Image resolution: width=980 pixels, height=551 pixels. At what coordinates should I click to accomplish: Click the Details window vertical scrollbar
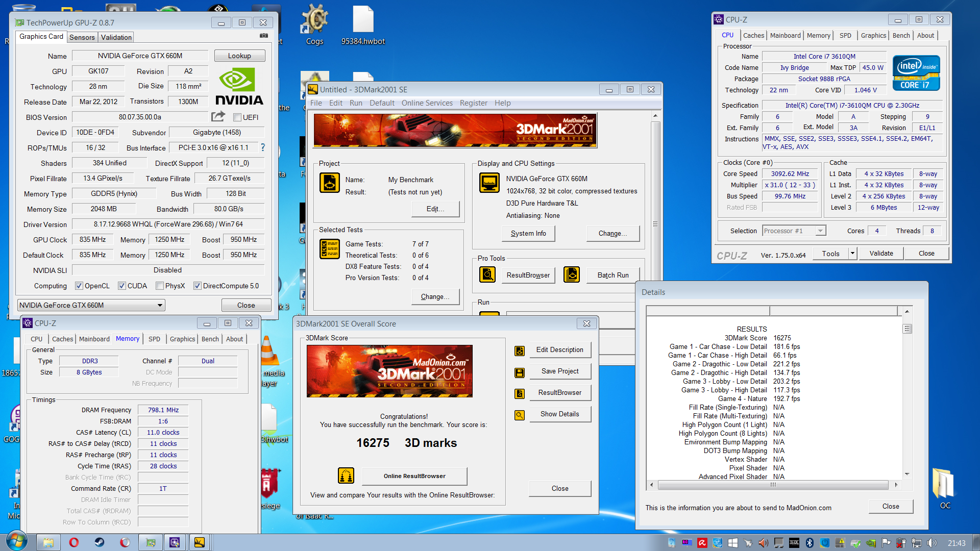pyautogui.click(x=907, y=392)
